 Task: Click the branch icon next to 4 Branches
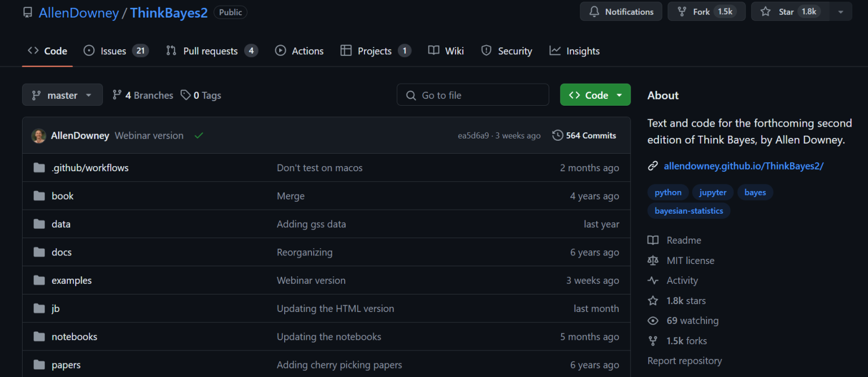click(117, 95)
